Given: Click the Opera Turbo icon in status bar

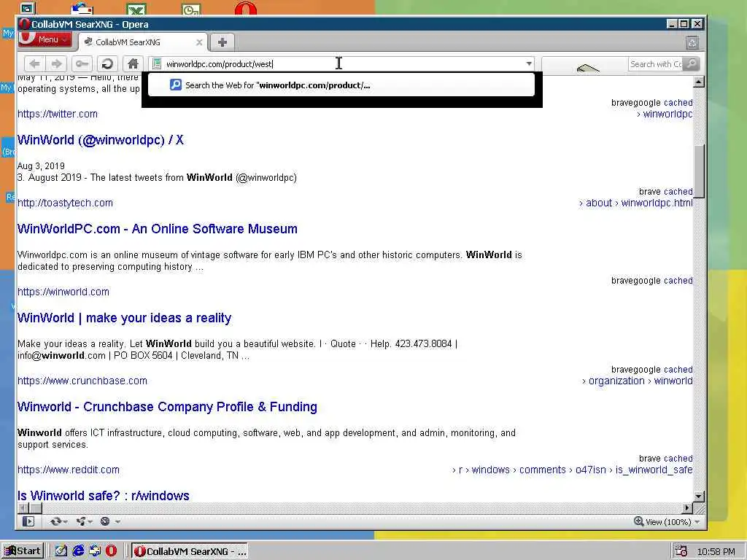Looking at the screenshot, I should (x=105, y=521).
